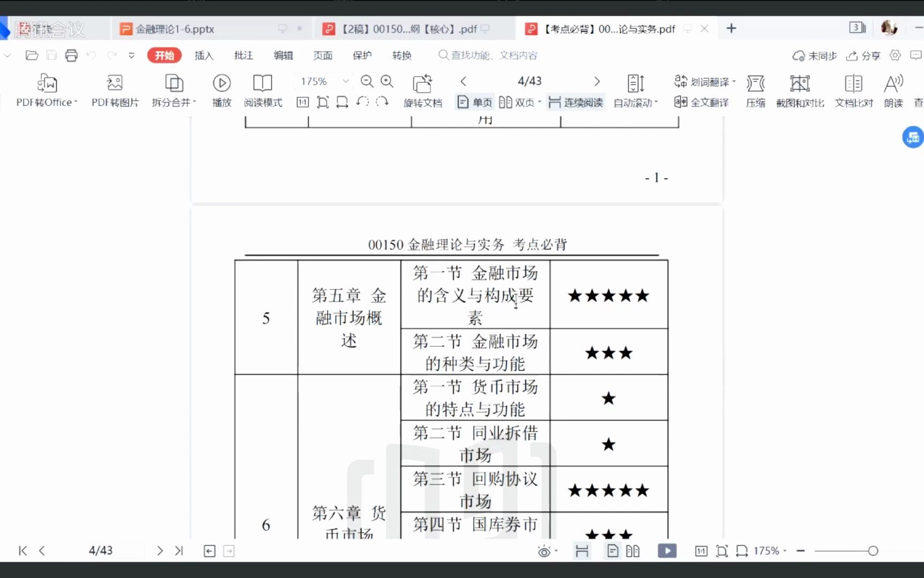
Task: Click the 文档比对 document compare icon
Action: 853,83
